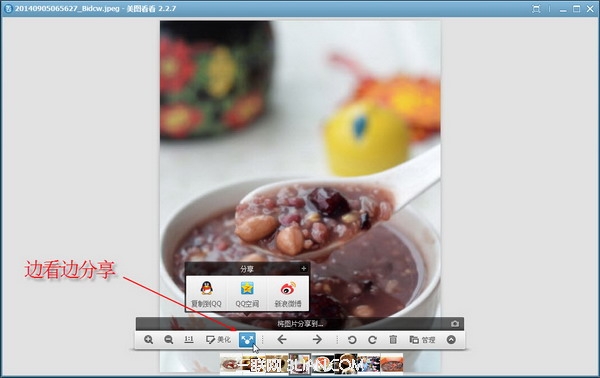Screen dimensions: 600x378
Task: Select the first thumbnail in the strip
Action: pos(231,363)
